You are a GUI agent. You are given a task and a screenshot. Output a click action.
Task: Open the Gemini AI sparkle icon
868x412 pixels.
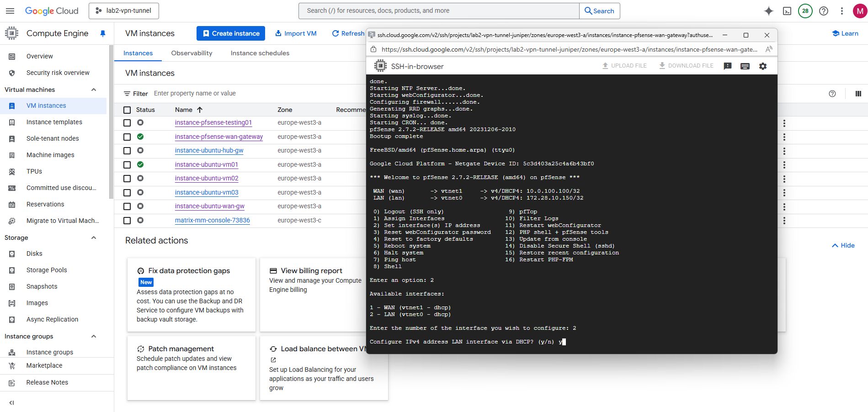tap(768, 11)
